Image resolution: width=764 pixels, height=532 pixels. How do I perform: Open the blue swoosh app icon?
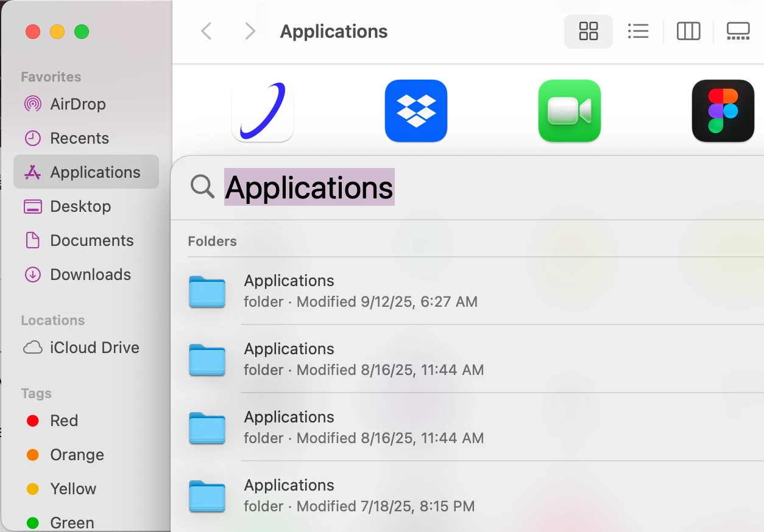tap(263, 111)
